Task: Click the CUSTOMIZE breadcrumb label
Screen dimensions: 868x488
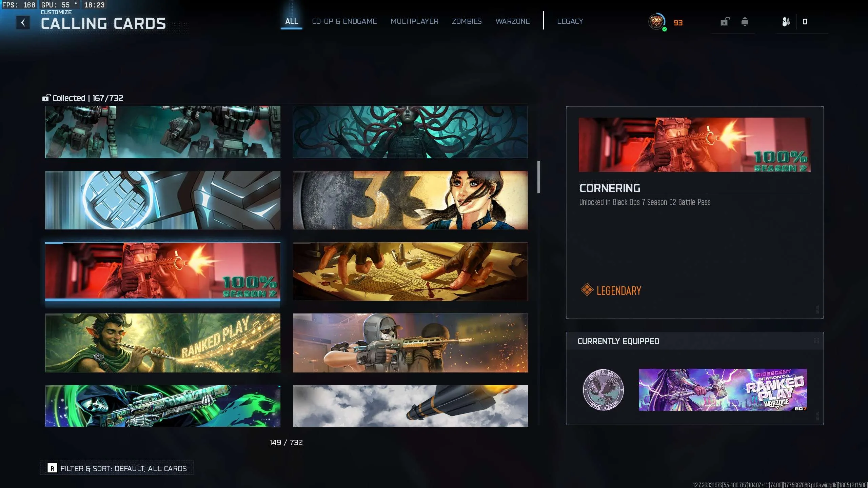Action: 56,12
